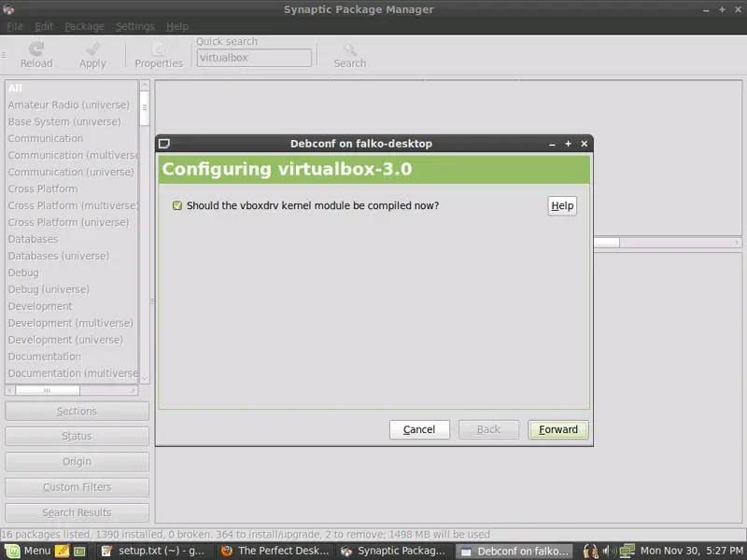
Task: Switch to The Perfect Desktop Firefox window
Action: point(275,551)
